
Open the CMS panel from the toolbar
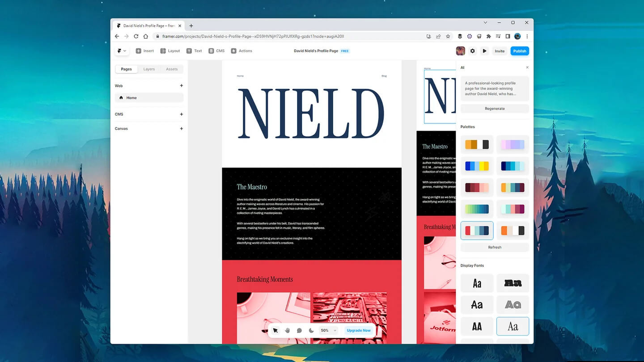click(216, 51)
